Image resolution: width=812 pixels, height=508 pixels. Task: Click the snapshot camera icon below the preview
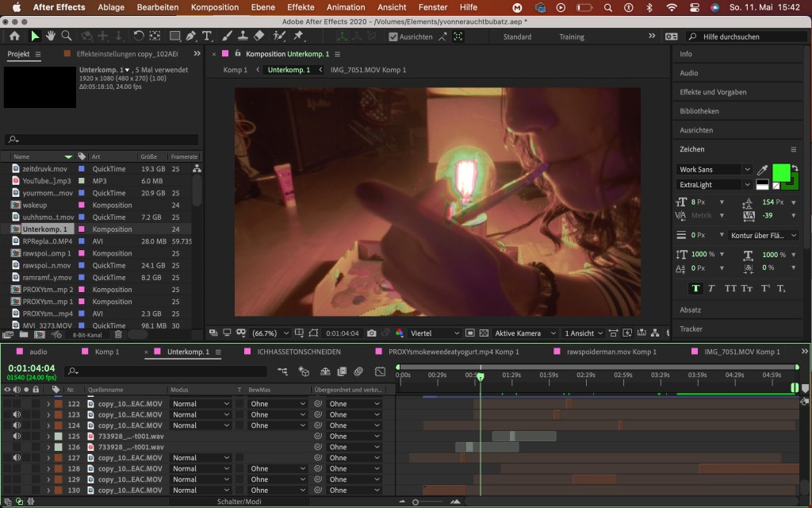(371, 333)
